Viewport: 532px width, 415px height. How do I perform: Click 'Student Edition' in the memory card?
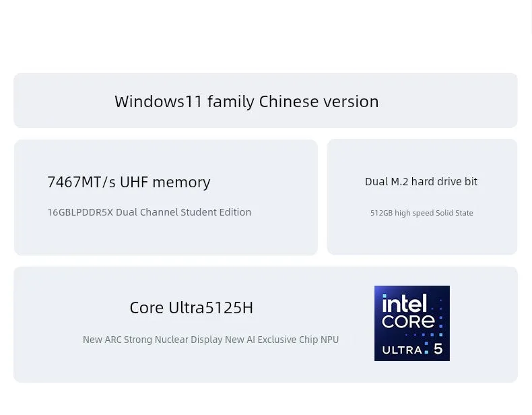coord(215,212)
